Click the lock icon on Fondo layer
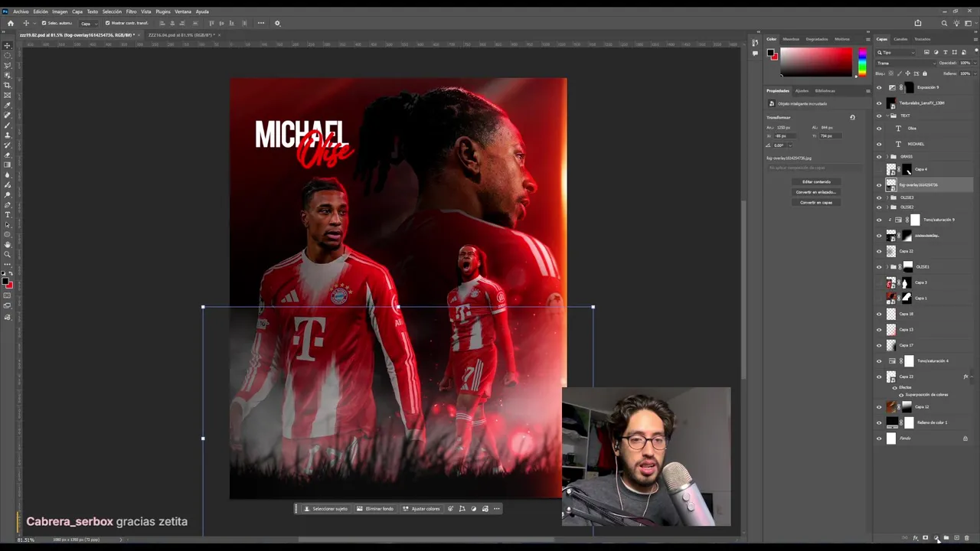The height and width of the screenshot is (551, 980). pyautogui.click(x=965, y=439)
